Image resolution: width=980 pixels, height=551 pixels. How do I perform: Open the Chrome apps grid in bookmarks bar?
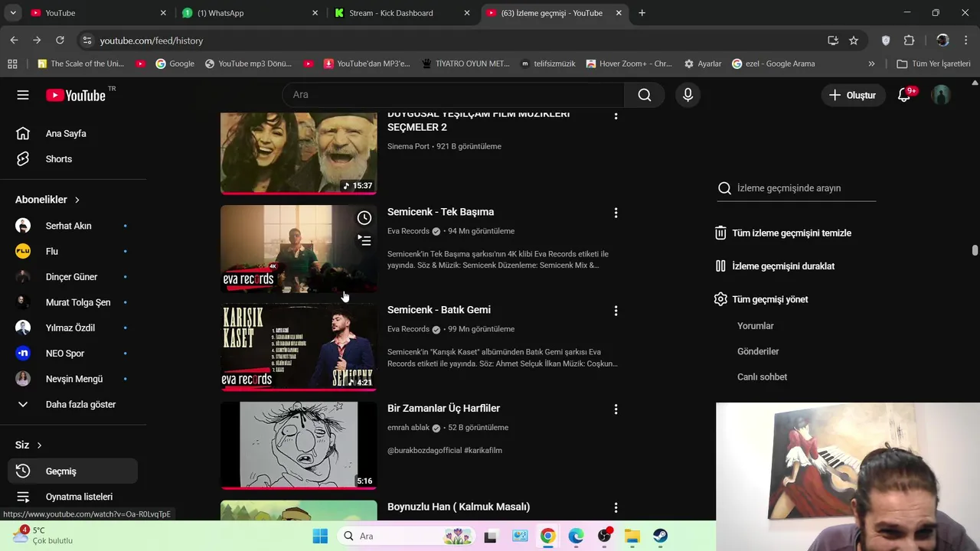click(x=12, y=64)
